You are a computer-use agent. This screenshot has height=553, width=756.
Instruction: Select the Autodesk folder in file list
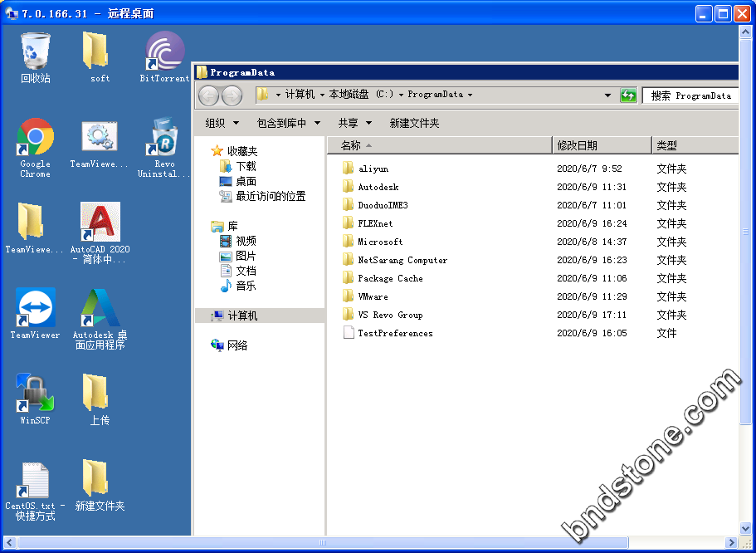click(x=378, y=187)
